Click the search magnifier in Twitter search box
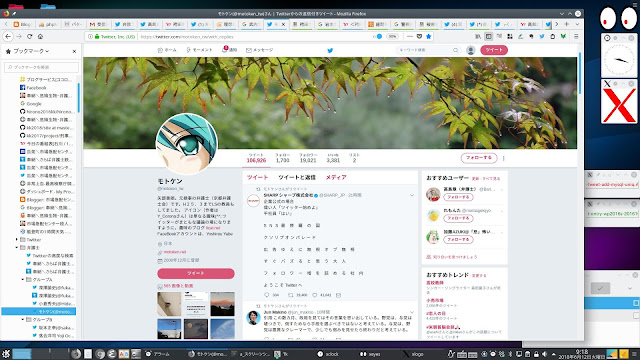The image size is (640, 360). (455, 50)
